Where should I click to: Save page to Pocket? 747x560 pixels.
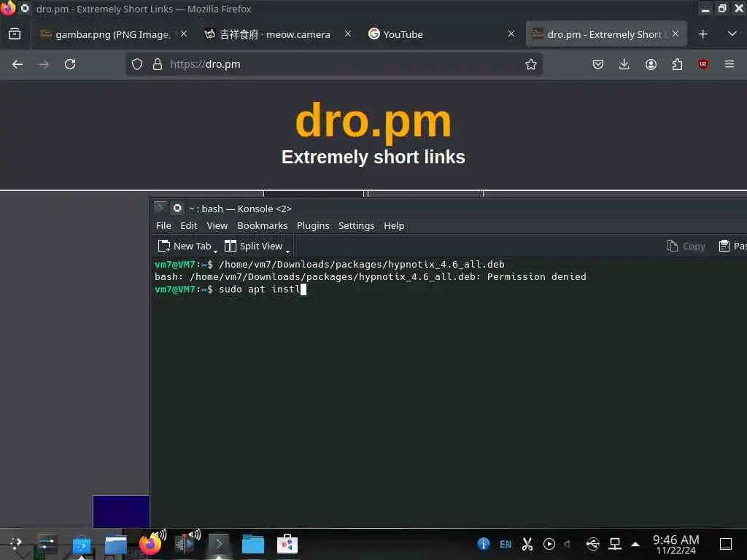click(x=598, y=64)
